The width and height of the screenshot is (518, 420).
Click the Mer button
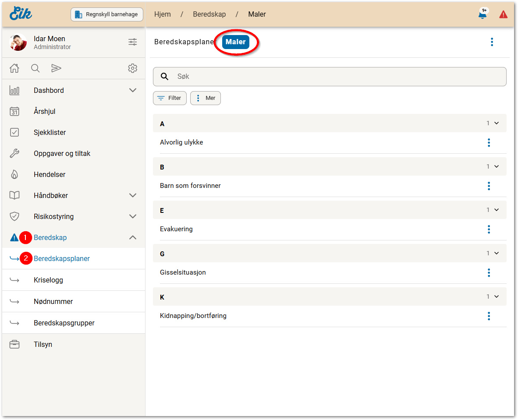coord(206,98)
